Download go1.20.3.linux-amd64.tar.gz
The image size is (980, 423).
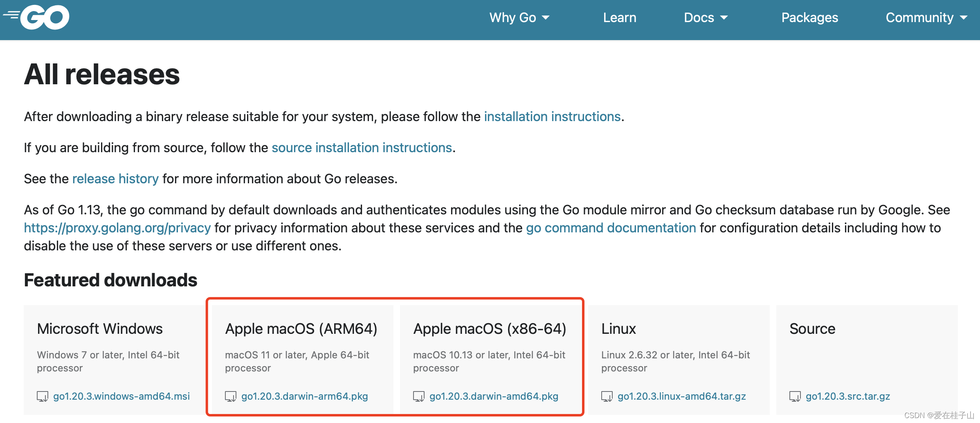(x=682, y=396)
